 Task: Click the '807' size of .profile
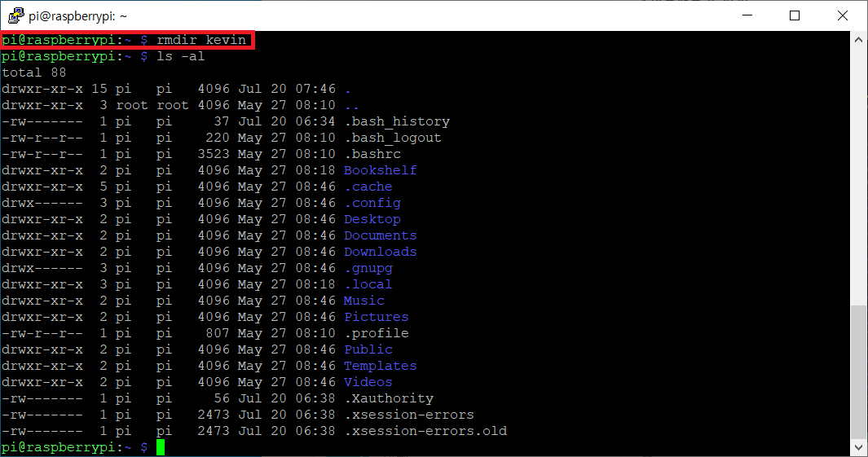click(x=218, y=333)
